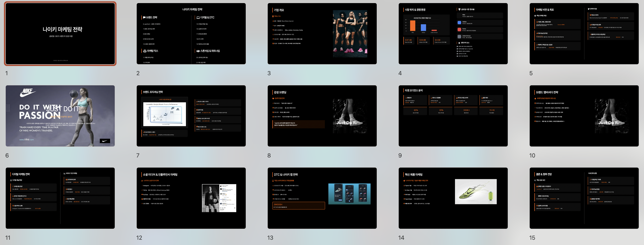Viewport: 644px width, 245px height.
Task: Click the slide number label "9"
Action: pos(400,155)
